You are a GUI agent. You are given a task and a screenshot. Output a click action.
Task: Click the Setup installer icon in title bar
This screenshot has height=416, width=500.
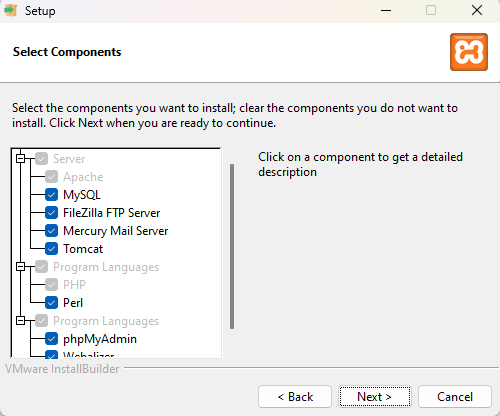point(11,10)
